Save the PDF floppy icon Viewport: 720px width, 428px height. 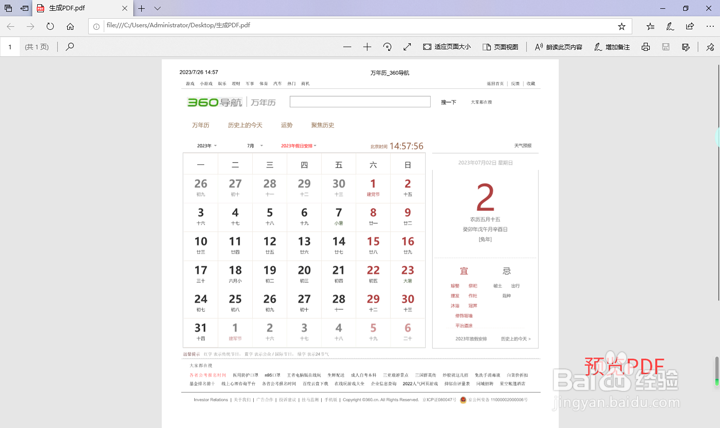click(x=666, y=47)
